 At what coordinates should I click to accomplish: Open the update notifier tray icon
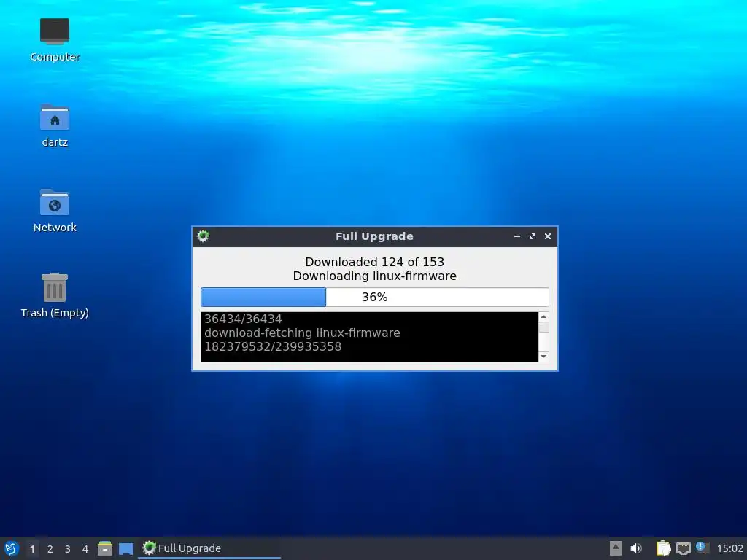click(x=703, y=548)
